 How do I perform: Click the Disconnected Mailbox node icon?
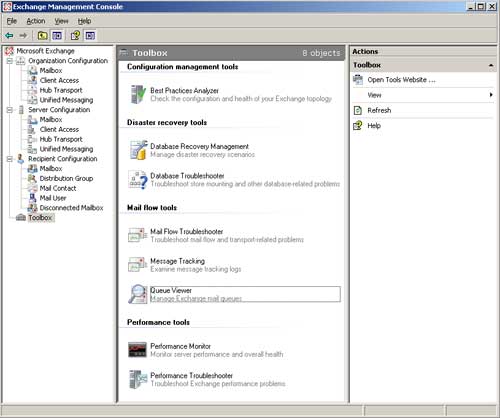point(32,208)
